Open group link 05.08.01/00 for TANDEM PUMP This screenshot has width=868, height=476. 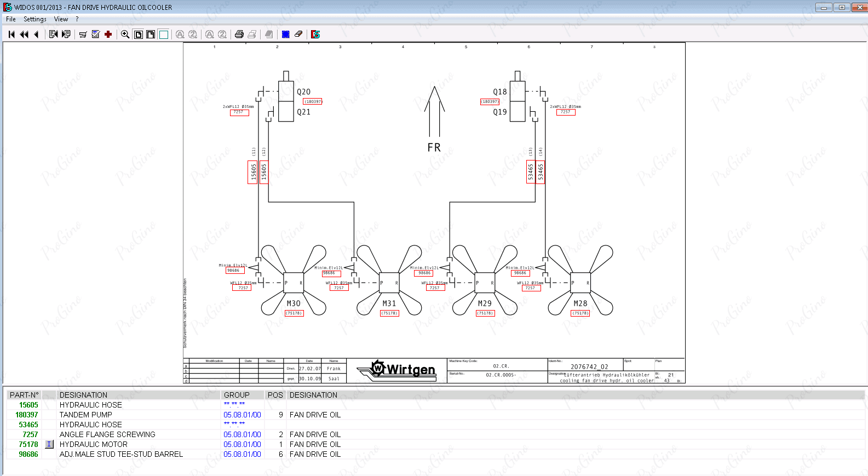pyautogui.click(x=242, y=415)
